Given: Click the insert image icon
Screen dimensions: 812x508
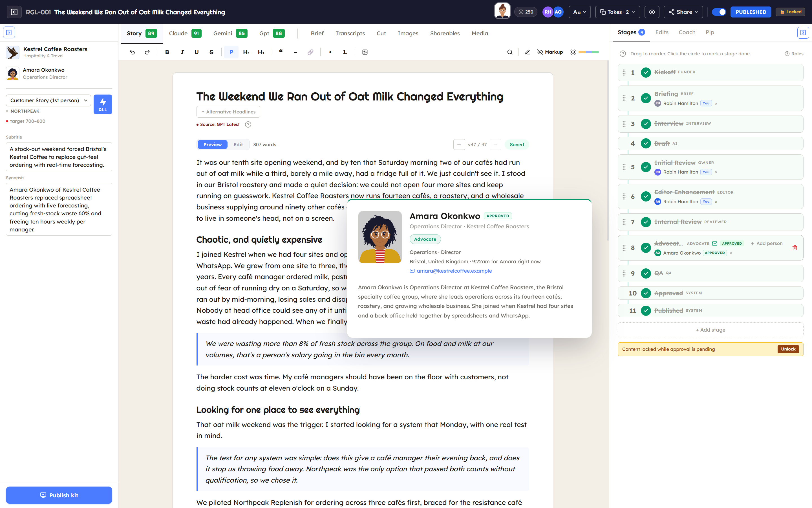Looking at the screenshot, I should [x=365, y=52].
